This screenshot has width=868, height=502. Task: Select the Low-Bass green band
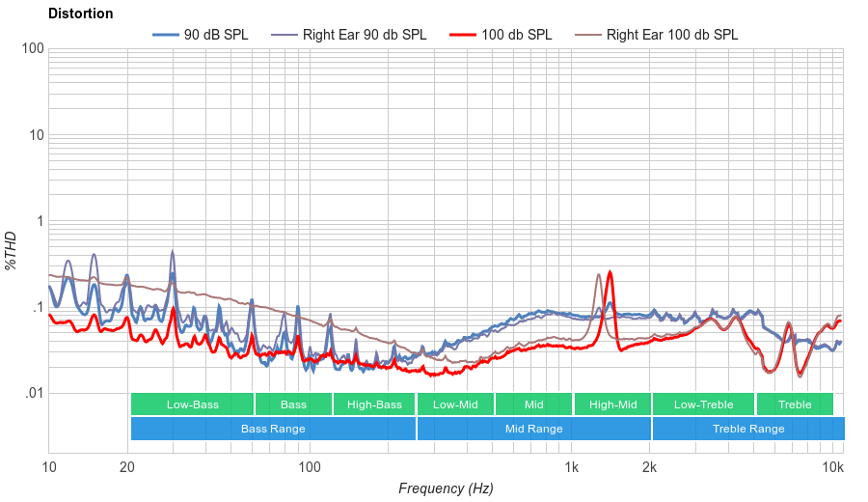pos(192,404)
